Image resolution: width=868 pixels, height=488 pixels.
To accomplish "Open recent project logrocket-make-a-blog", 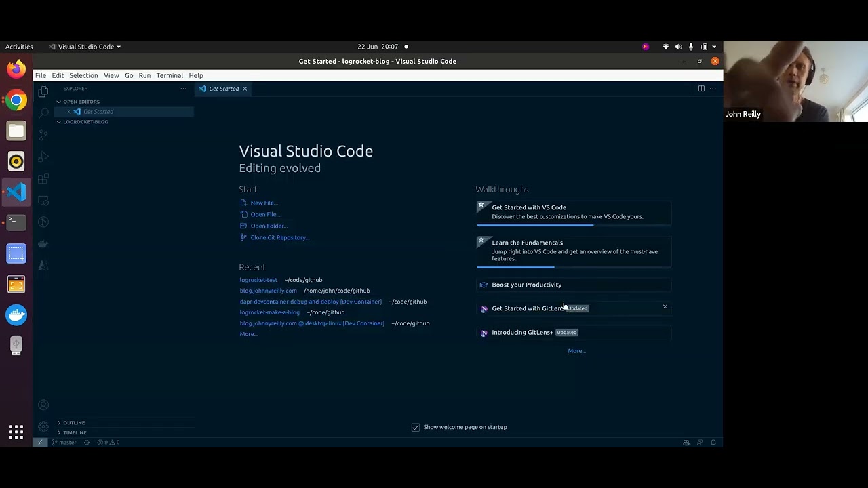I will click(269, 312).
